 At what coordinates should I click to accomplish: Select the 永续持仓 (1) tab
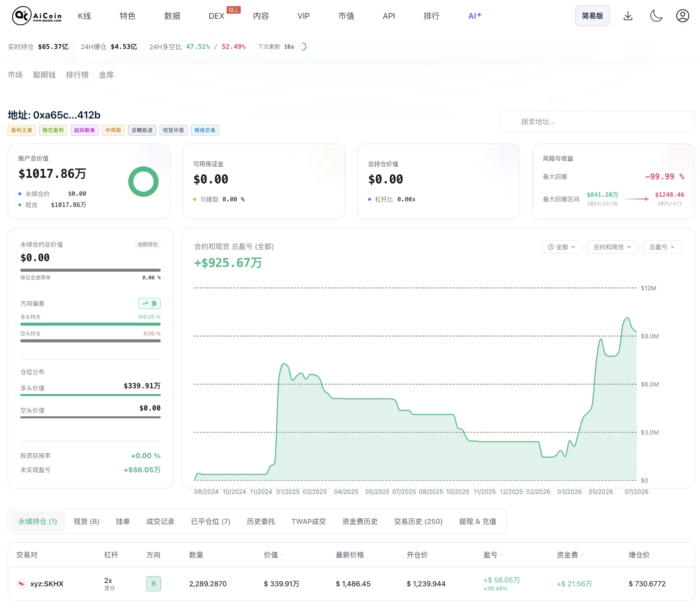pos(38,521)
